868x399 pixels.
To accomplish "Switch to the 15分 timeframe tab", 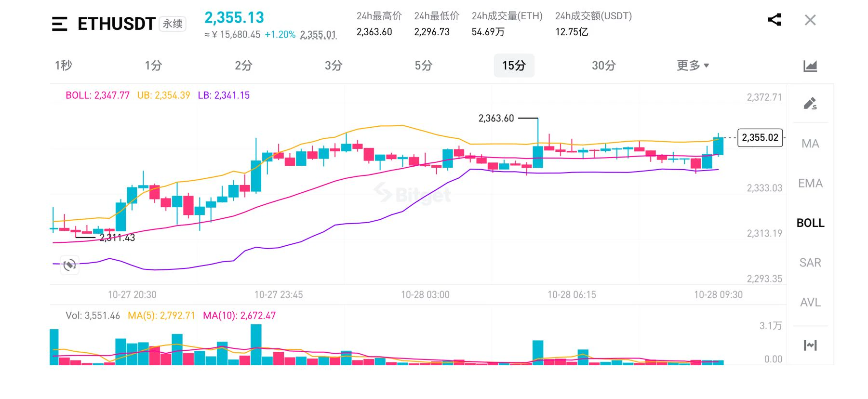I will click(514, 66).
